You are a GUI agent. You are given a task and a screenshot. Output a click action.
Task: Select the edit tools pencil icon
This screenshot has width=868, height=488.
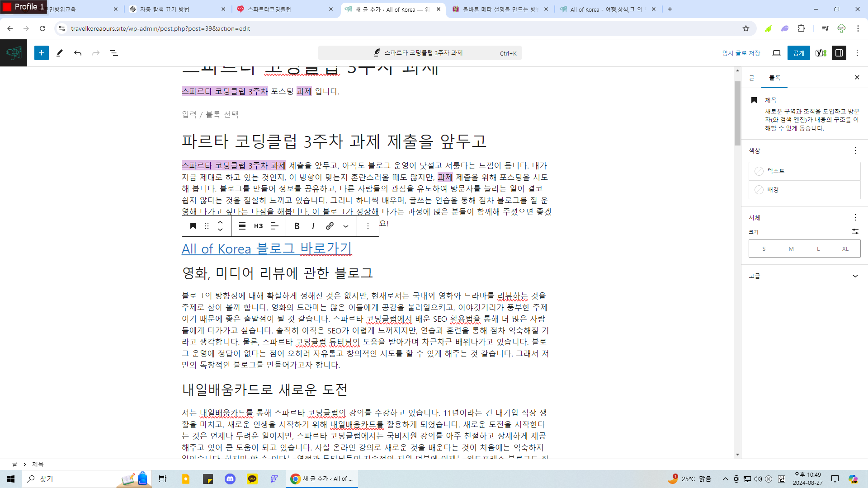(60, 53)
